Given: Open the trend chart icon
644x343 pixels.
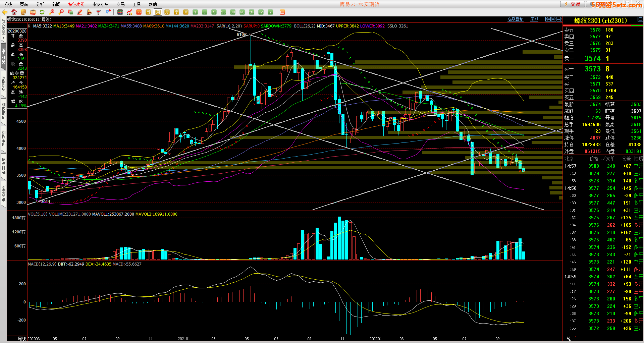Looking at the screenshot, I should [x=129, y=12].
